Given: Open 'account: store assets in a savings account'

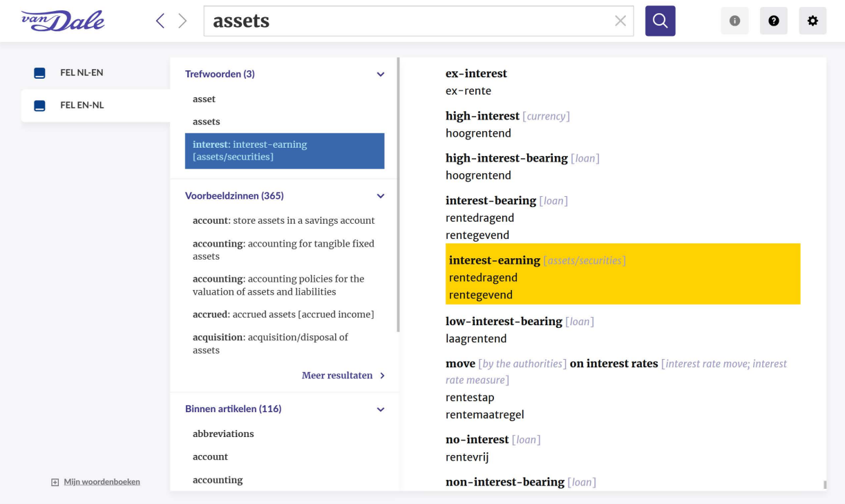Looking at the screenshot, I should (284, 220).
